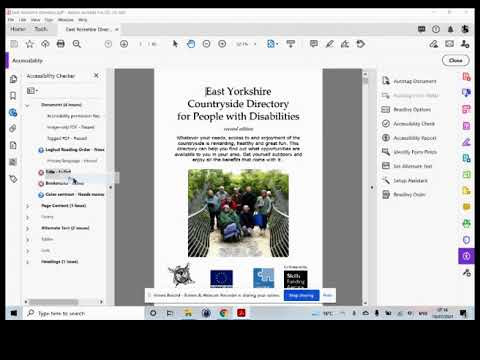Open the page thumbnails side panel

pos(13,79)
